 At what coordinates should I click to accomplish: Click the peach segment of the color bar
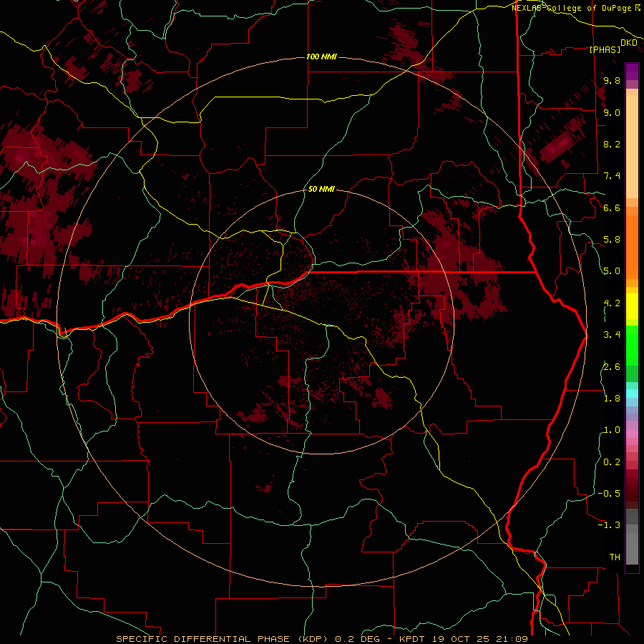click(632, 147)
